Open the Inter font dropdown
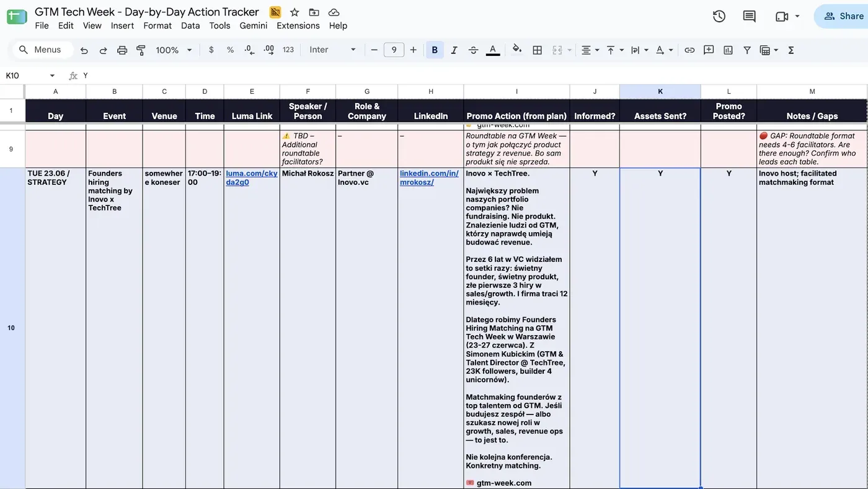 pos(333,50)
